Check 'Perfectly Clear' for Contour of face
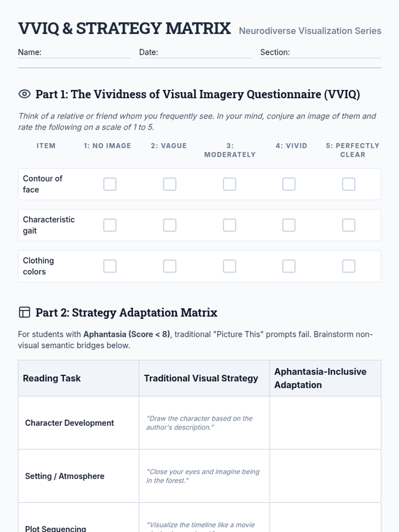 348,184
